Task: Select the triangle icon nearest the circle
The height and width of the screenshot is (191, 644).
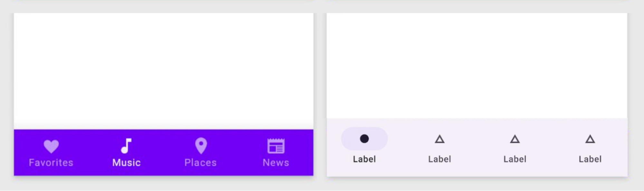Action: pyautogui.click(x=439, y=139)
